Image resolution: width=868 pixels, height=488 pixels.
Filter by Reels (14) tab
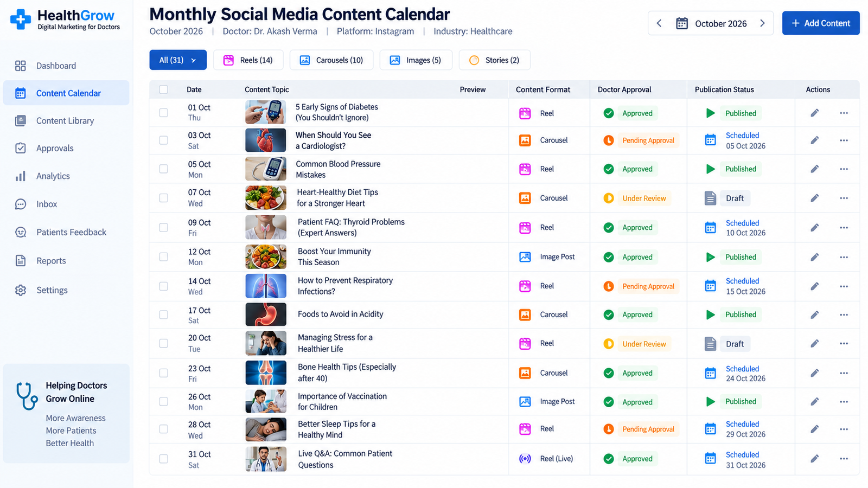tap(248, 60)
